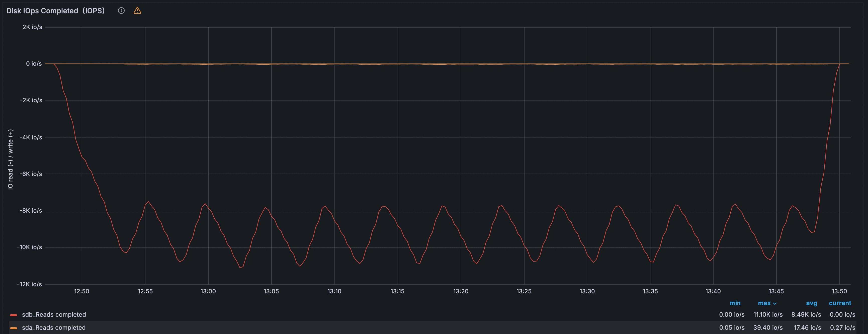This screenshot has height=334, width=868.
Task: Sort legend by min column
Action: [735, 303]
